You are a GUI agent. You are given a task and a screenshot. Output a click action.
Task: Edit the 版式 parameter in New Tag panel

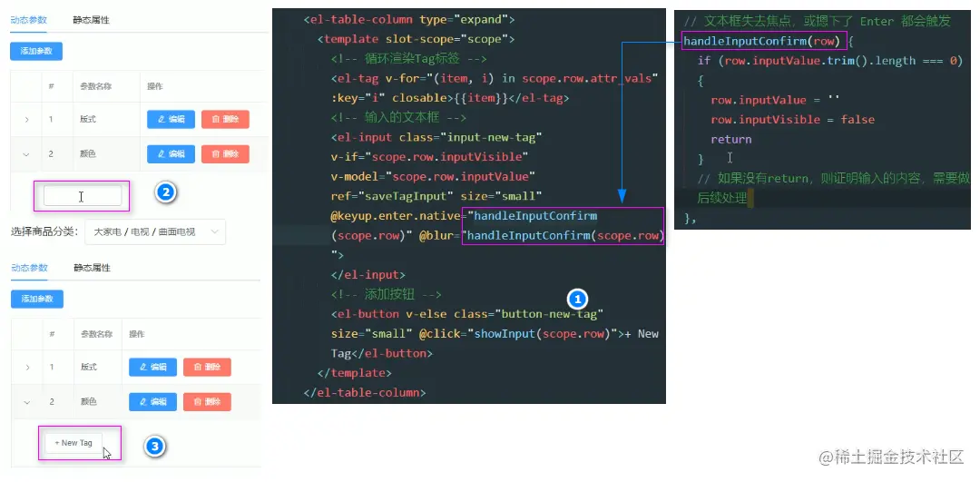[x=153, y=367]
